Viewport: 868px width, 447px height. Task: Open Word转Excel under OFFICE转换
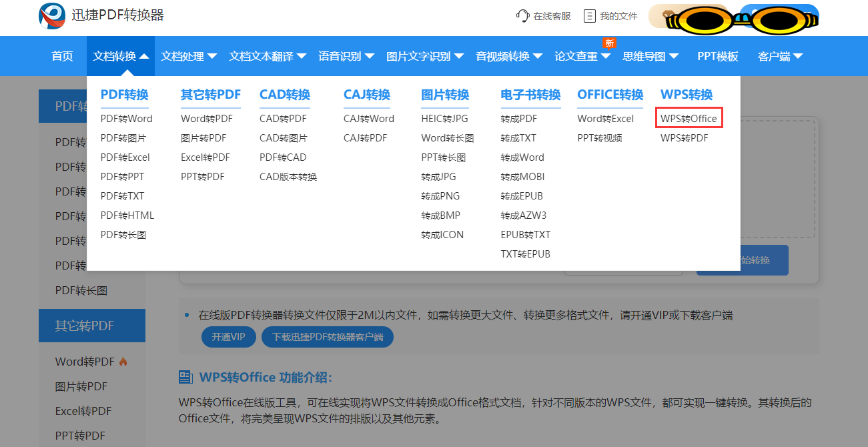pyautogui.click(x=606, y=119)
